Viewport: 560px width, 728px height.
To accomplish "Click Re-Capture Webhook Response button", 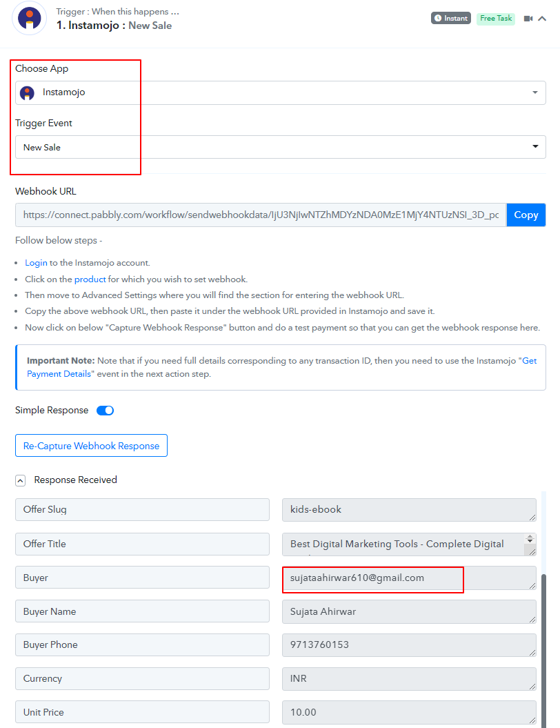I will click(x=92, y=446).
